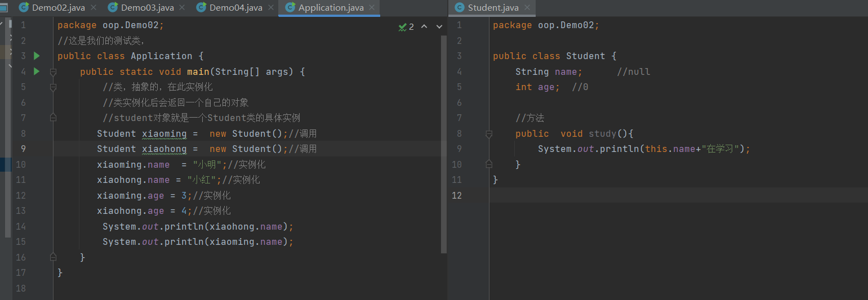This screenshot has width=868, height=300.
Task: Close the Demo02.java tab
Action: coord(94,8)
